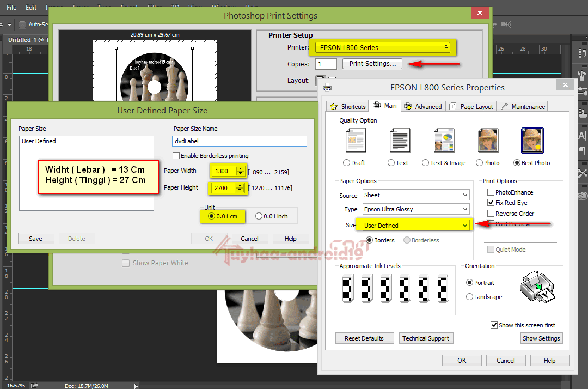Viewport: 588px width, 389px height.
Task: Open the File menu
Action: [x=11, y=8]
